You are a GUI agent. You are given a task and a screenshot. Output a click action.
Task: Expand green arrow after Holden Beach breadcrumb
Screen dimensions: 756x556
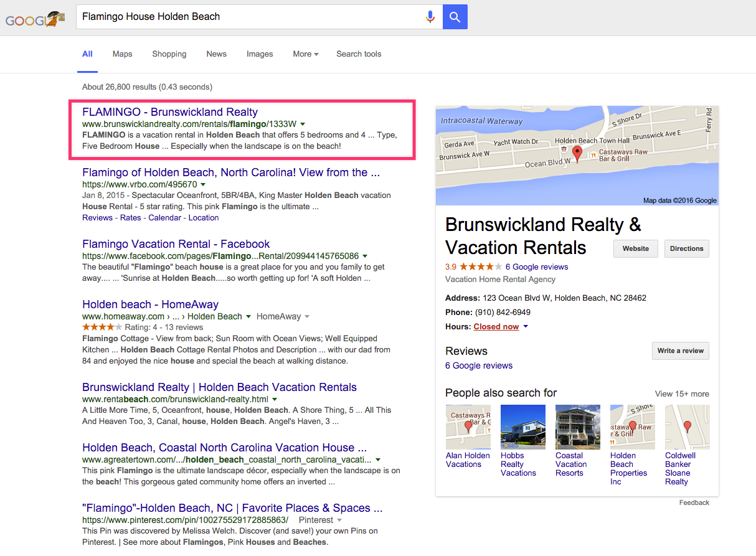tap(248, 316)
